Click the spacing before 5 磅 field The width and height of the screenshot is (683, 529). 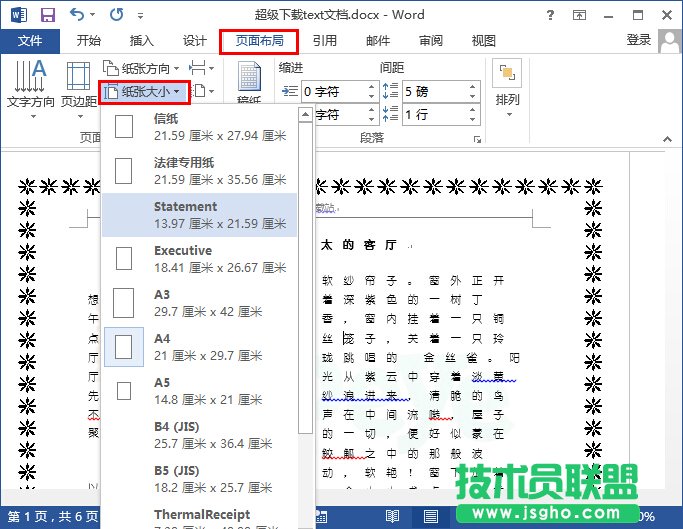pos(435,92)
